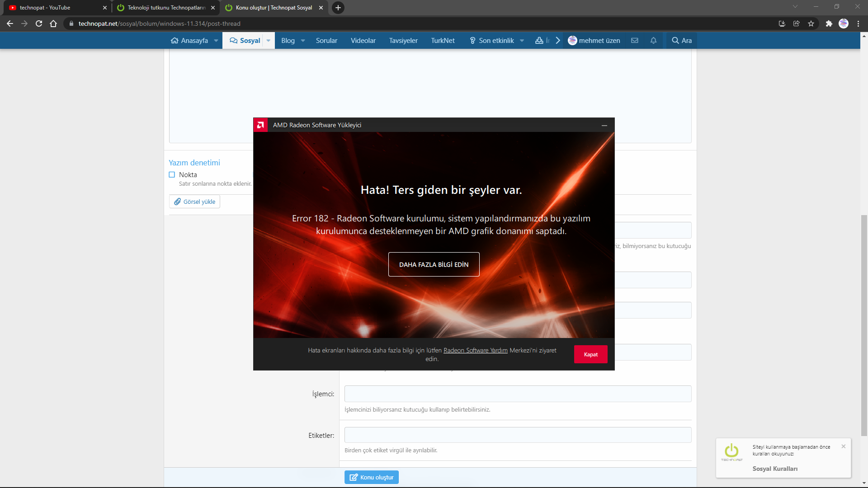
Task: Enable the Nokta checkbox
Action: [x=172, y=175]
